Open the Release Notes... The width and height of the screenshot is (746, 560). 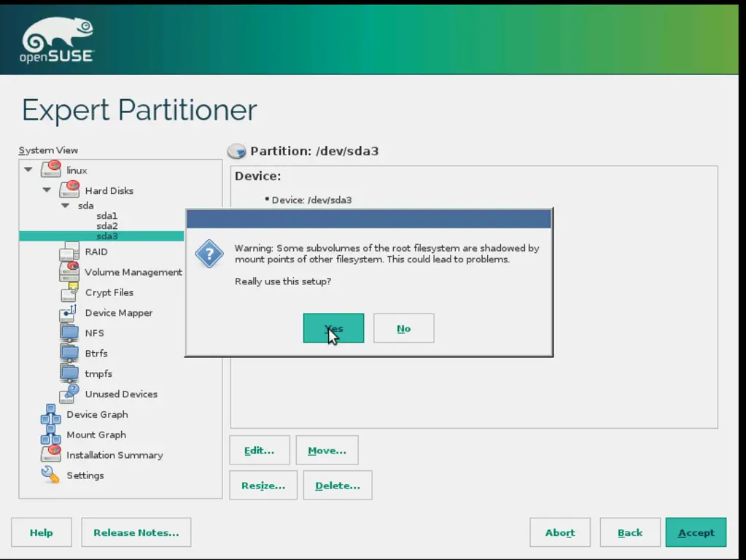pos(136,532)
